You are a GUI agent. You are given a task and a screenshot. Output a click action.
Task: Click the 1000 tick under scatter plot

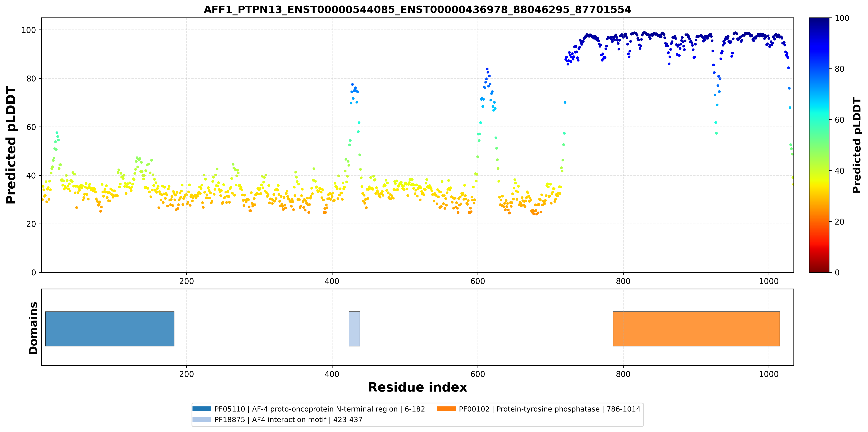pyautogui.click(x=769, y=282)
